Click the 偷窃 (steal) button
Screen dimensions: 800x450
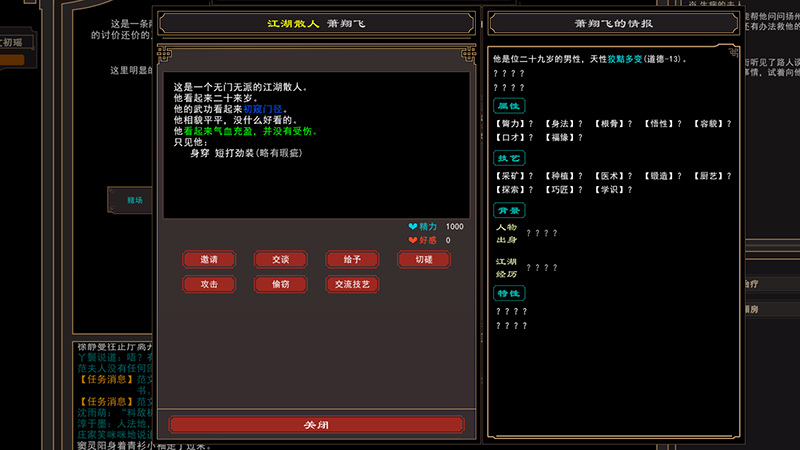pos(281,284)
